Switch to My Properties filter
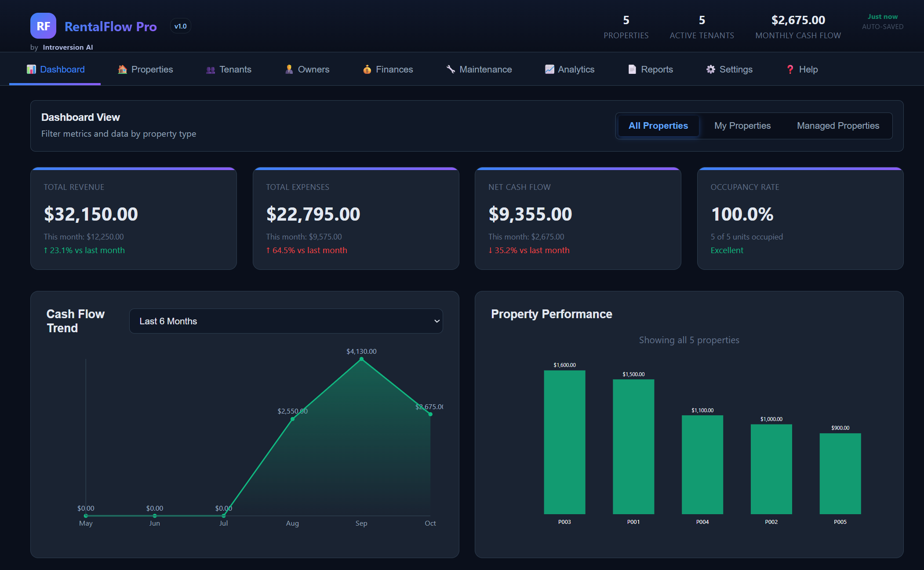 point(742,126)
